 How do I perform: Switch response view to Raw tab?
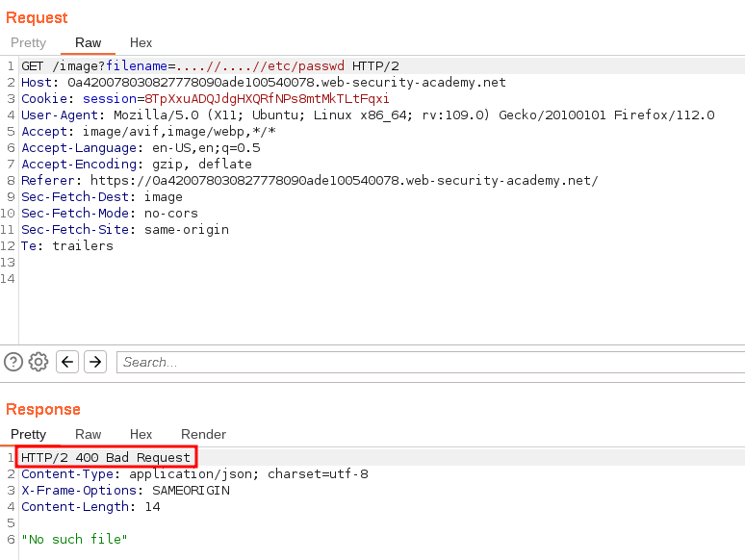88,434
